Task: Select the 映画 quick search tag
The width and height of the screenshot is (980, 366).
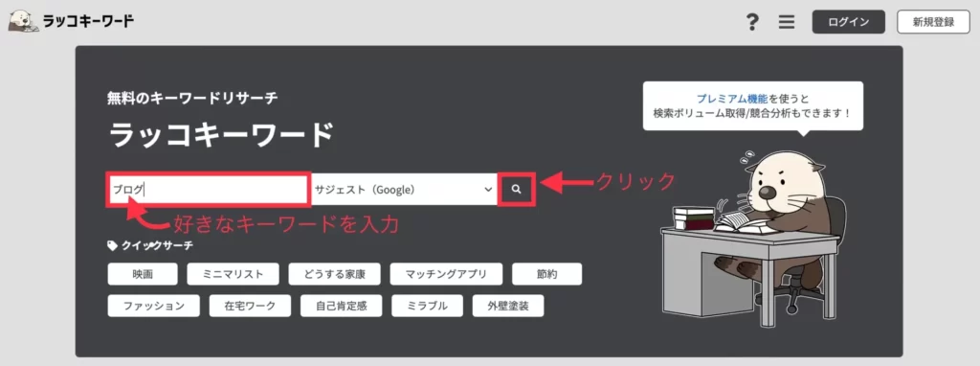Action: pos(143,274)
